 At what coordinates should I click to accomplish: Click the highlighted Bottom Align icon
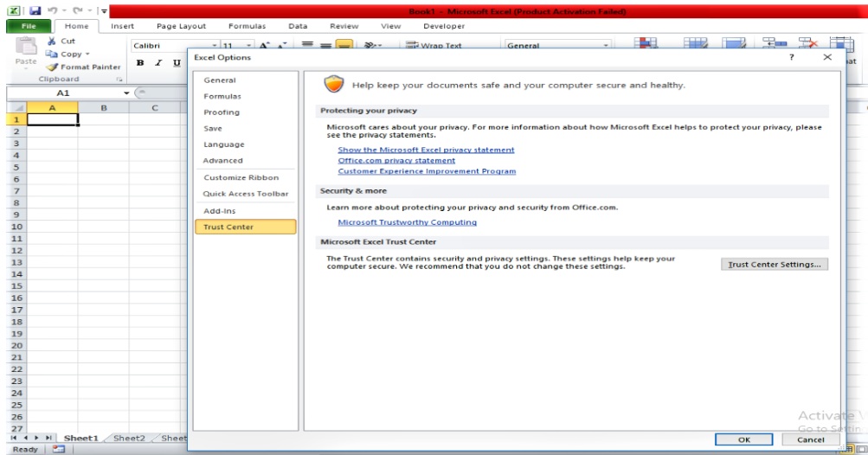click(344, 45)
